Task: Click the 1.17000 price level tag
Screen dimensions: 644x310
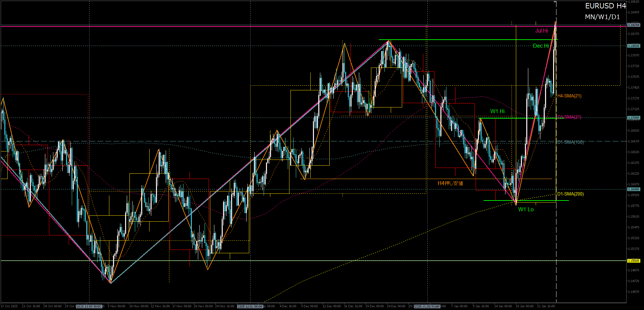Action: click(x=633, y=118)
